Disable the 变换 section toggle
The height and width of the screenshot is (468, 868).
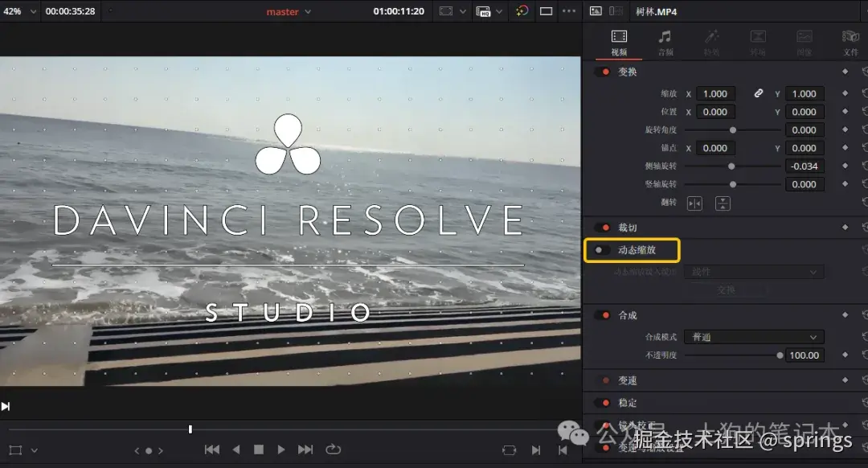click(602, 72)
